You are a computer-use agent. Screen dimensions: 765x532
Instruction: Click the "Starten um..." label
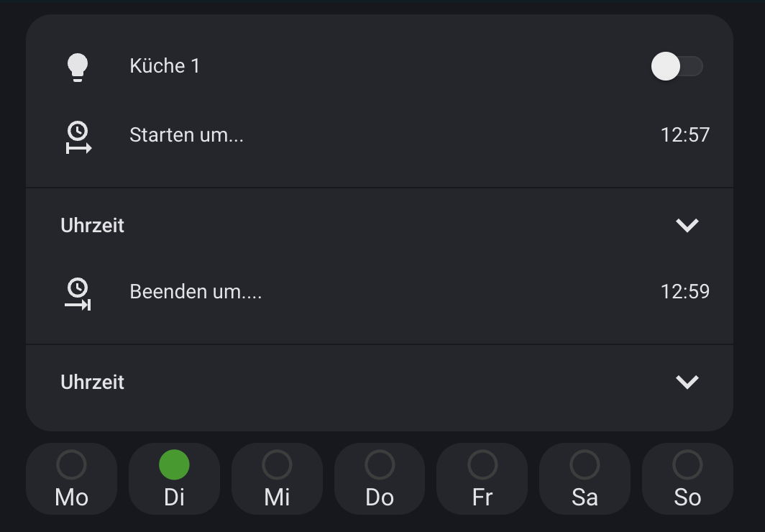coord(186,135)
